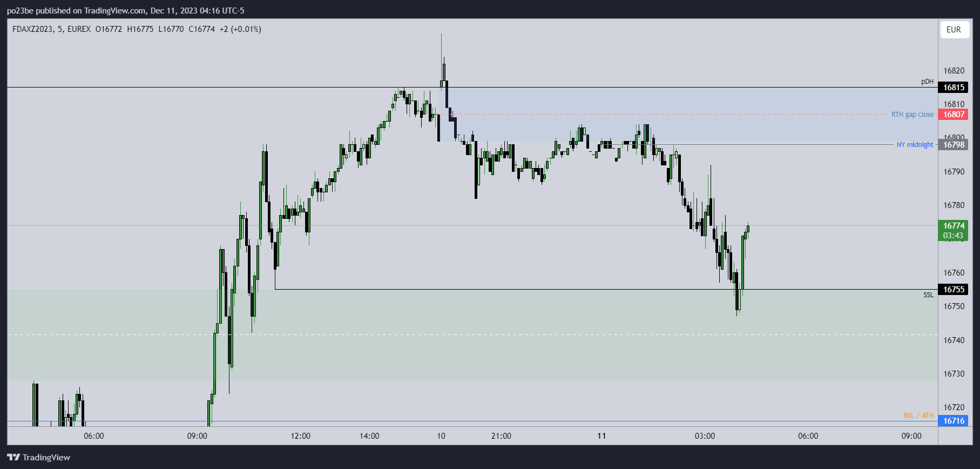The height and width of the screenshot is (469, 980).
Task: Select the 21:00 time axis label
Action: pos(501,436)
